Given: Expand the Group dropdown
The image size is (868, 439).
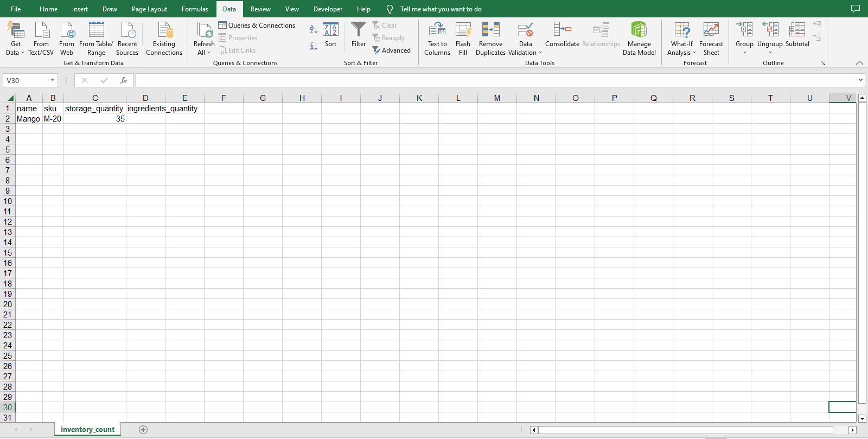Looking at the screenshot, I should tap(744, 53).
